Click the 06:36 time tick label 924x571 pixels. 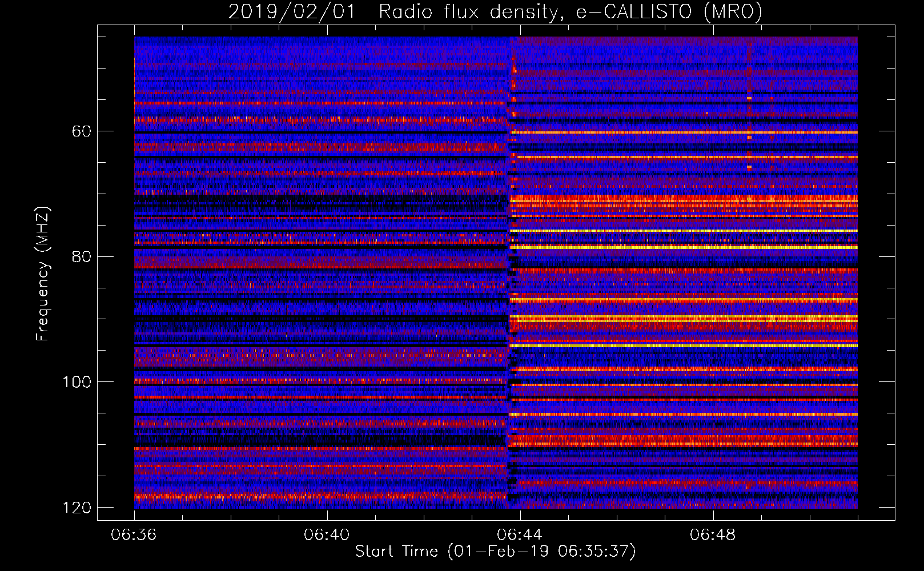coord(134,535)
